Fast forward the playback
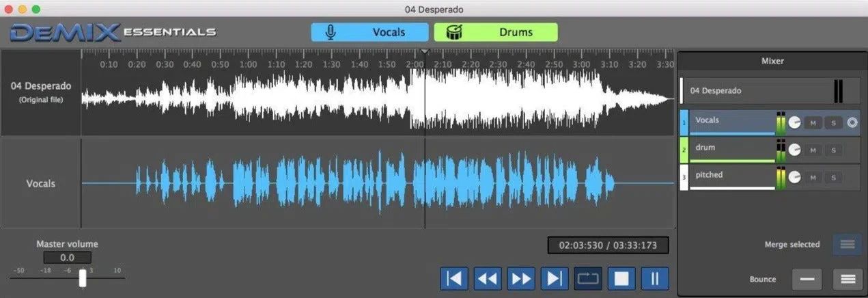 point(521,278)
